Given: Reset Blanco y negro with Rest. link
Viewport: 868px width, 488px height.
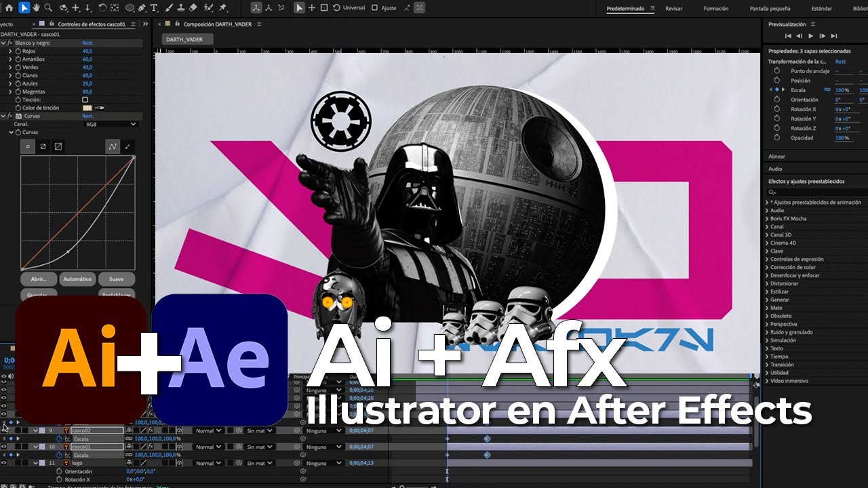Looking at the screenshot, I should [87, 43].
